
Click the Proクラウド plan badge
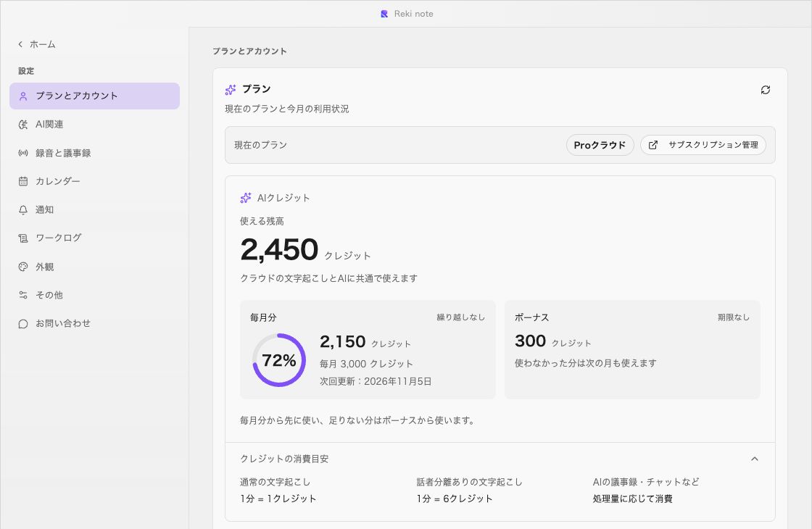(600, 145)
